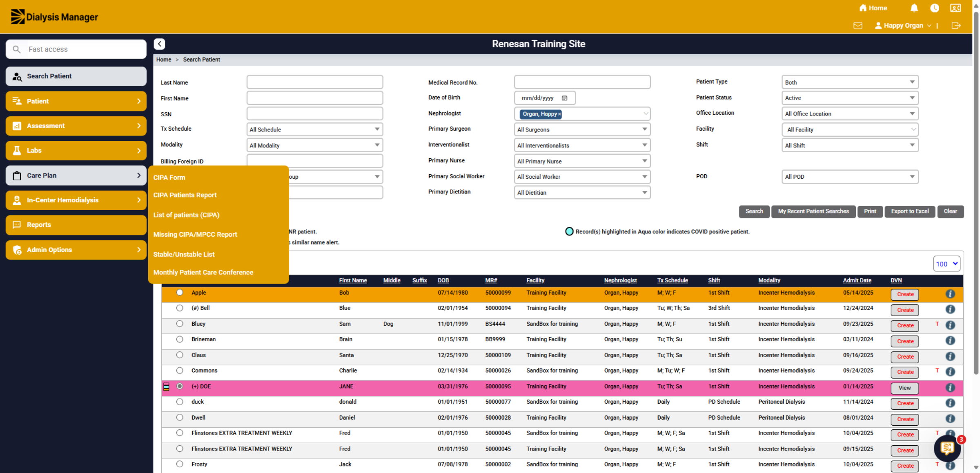Open the Primary Surgeon dropdown

pyautogui.click(x=582, y=129)
